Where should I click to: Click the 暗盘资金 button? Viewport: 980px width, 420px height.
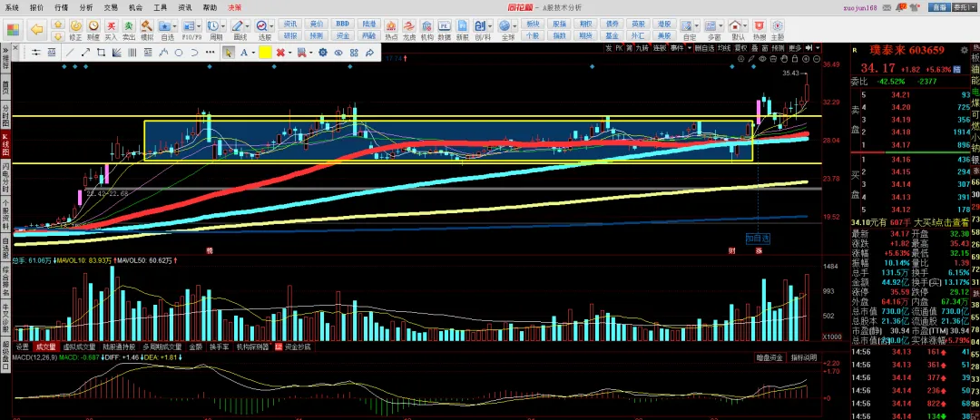pos(769,357)
